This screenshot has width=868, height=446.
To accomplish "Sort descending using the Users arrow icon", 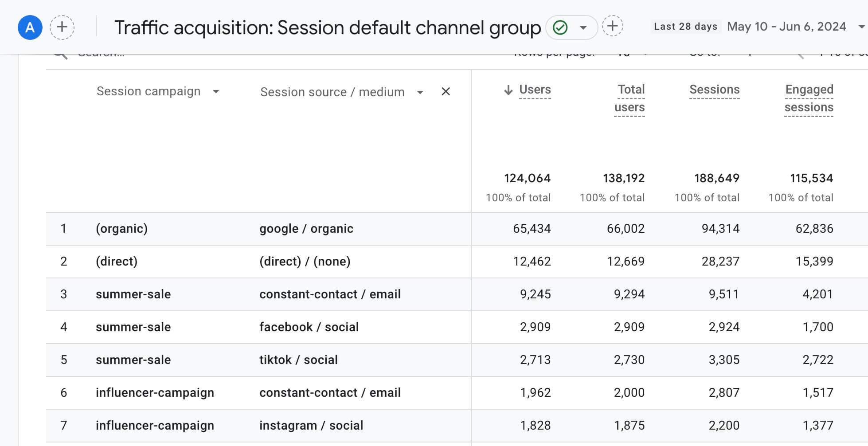I will [x=509, y=90].
